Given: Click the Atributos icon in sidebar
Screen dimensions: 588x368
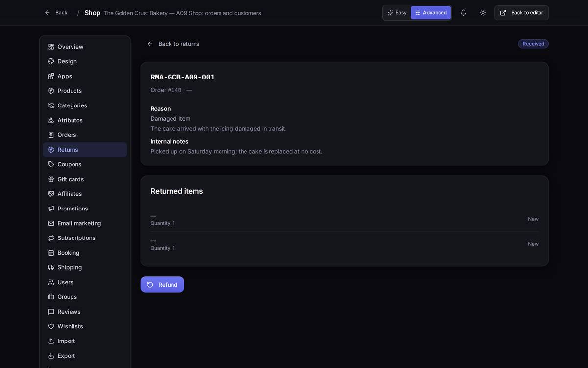Looking at the screenshot, I should tap(51, 120).
